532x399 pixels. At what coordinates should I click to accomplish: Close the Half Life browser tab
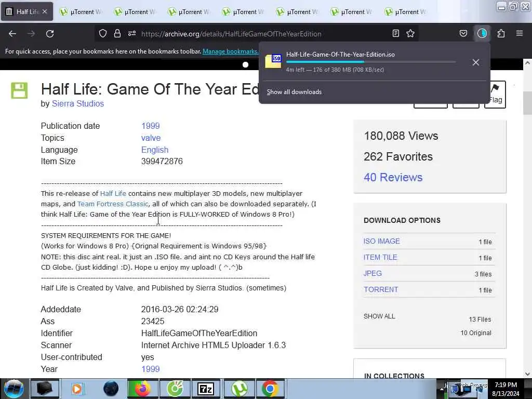click(x=45, y=12)
